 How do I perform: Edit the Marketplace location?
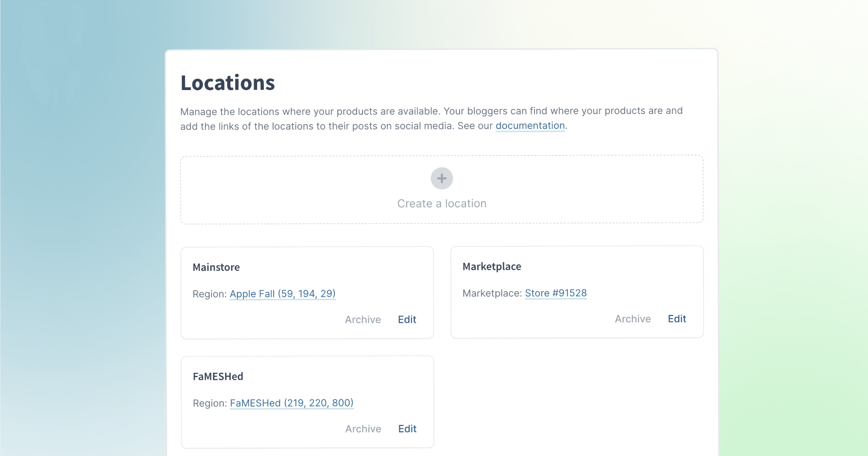pos(677,319)
